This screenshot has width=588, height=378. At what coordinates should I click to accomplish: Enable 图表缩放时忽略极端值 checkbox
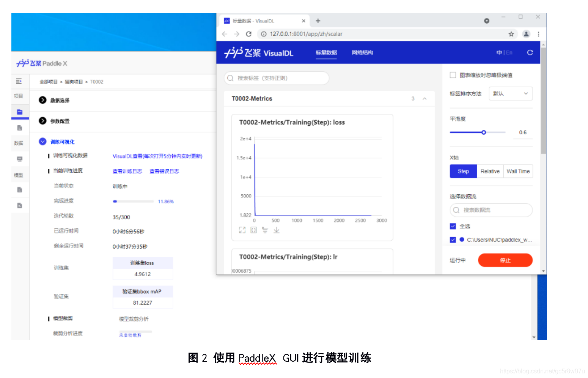[453, 75]
